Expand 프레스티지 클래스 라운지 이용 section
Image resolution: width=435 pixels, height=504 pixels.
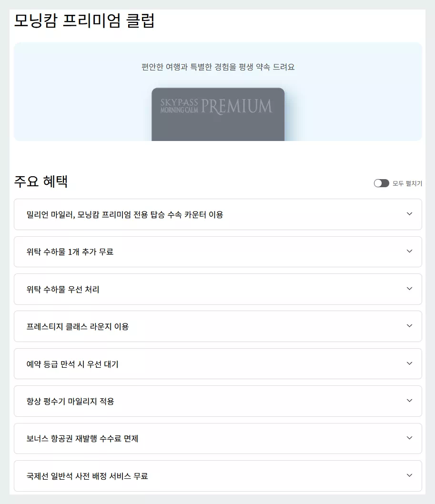pyautogui.click(x=218, y=326)
